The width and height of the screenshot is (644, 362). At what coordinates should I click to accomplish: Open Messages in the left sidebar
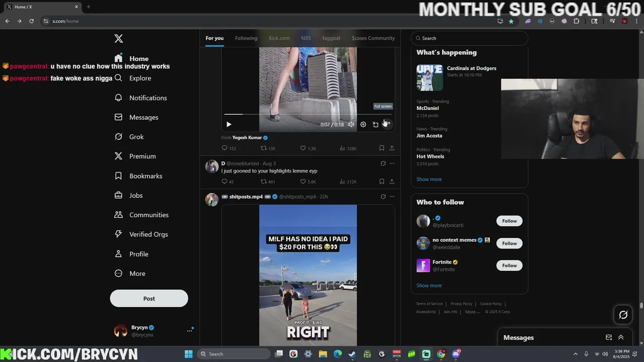click(136, 117)
